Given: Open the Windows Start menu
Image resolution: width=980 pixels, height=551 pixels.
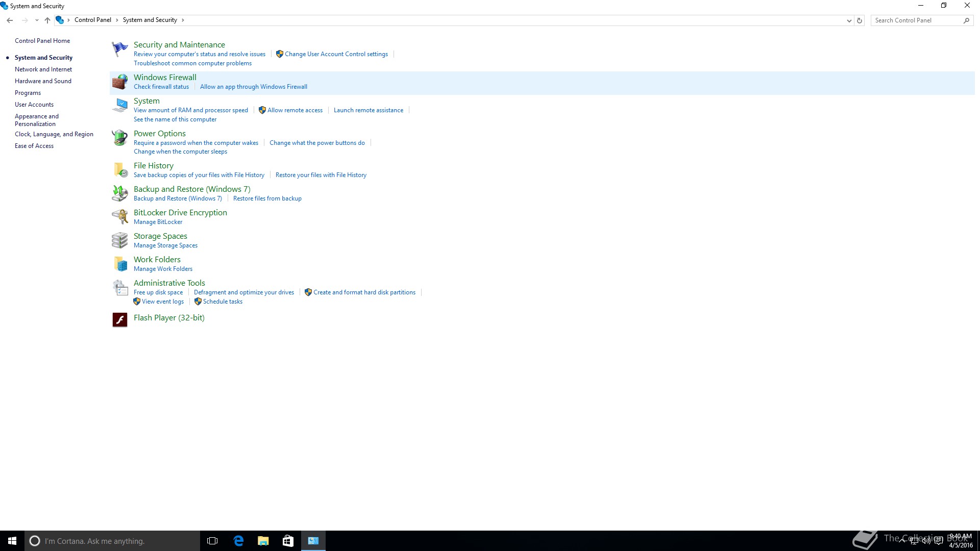Looking at the screenshot, I should pos(12,541).
